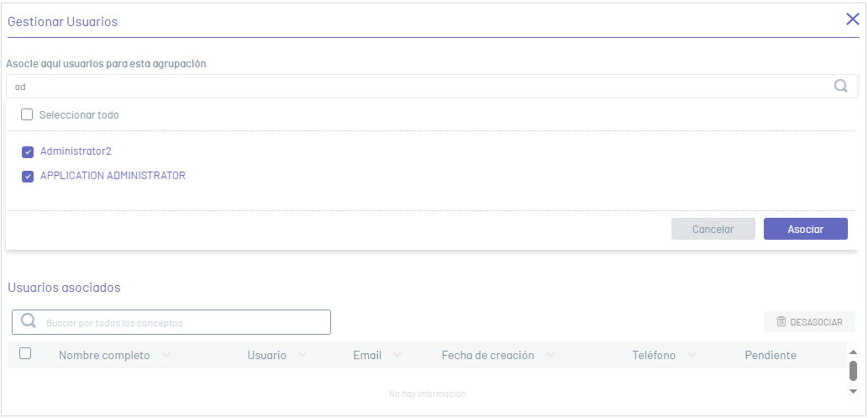
Task: Focus the Buscar por todos los conceptos field
Action: pyautogui.click(x=171, y=322)
